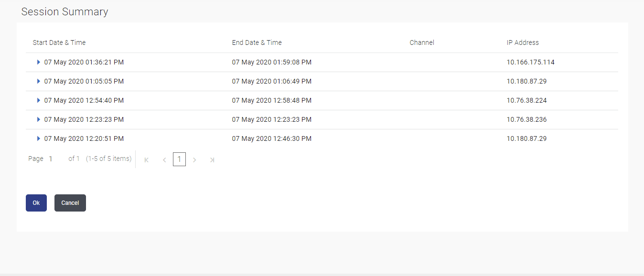Select IP 10.180.87.29 in the 12:20:51 PM row
The height and width of the screenshot is (276, 644).
pos(527,138)
